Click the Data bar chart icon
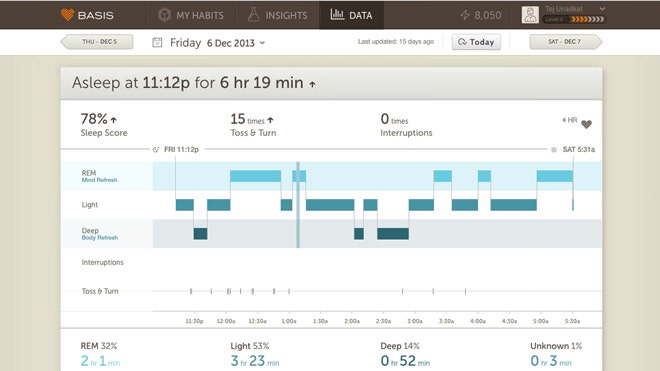 [x=337, y=15]
